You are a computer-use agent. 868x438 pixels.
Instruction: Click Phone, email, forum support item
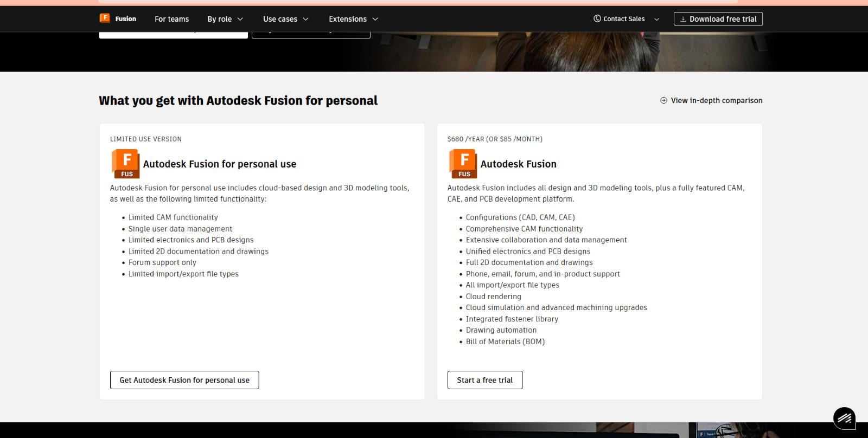543,274
